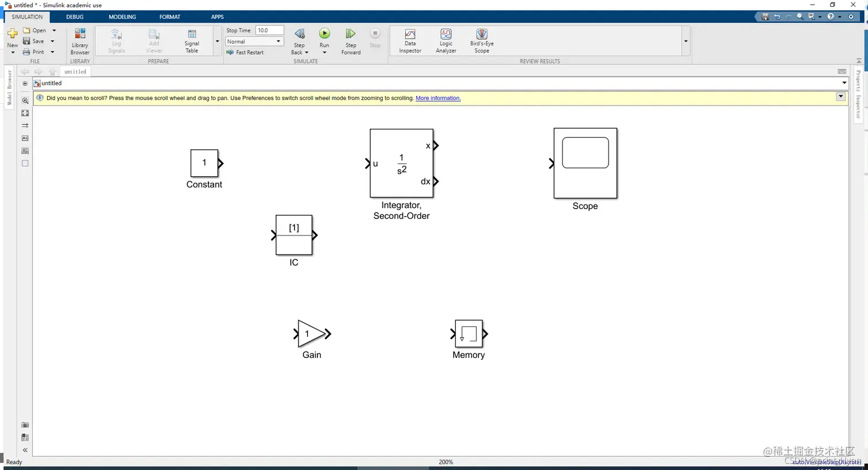Viewport: 868px width, 470px height.
Task: Select the untitled model tab
Action: (x=75, y=72)
